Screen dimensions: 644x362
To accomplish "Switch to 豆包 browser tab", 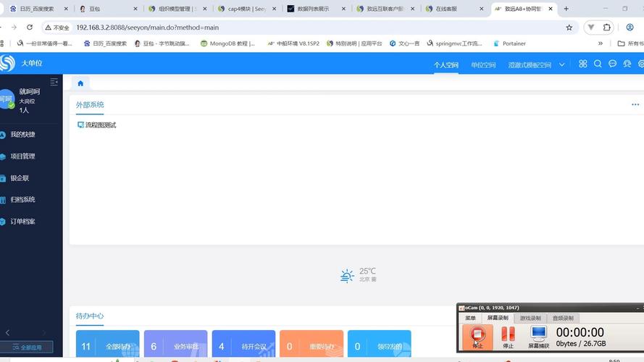I will point(108,9).
